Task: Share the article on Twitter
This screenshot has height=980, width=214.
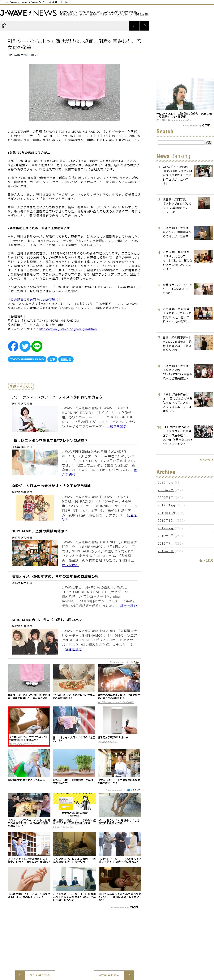Action: coord(25,346)
